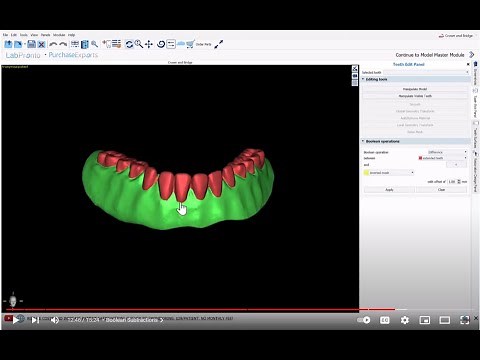Click the offset value spinner arrows
The image size is (480, 360).
click(459, 182)
